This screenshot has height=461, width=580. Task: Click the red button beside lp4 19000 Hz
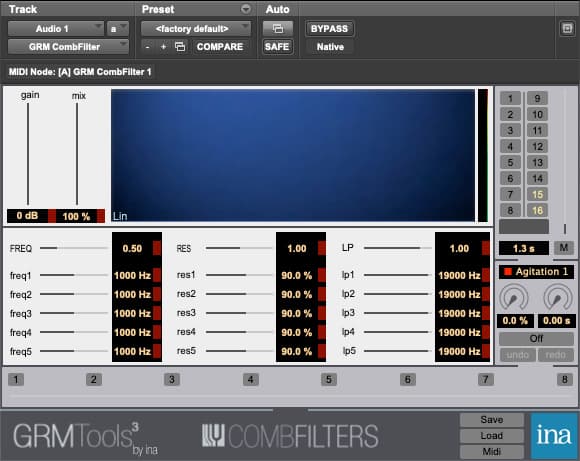tap(486, 332)
